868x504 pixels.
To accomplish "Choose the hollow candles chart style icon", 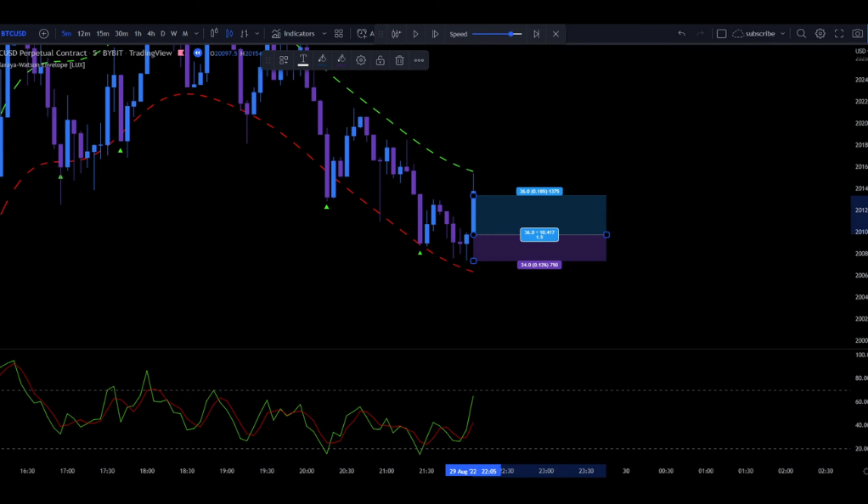I will (244, 34).
